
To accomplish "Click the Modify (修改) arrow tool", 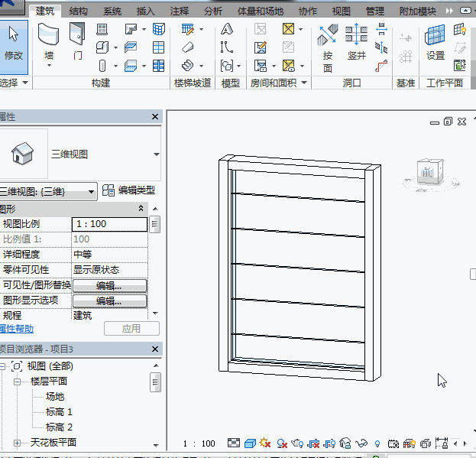I will pyautogui.click(x=14, y=43).
